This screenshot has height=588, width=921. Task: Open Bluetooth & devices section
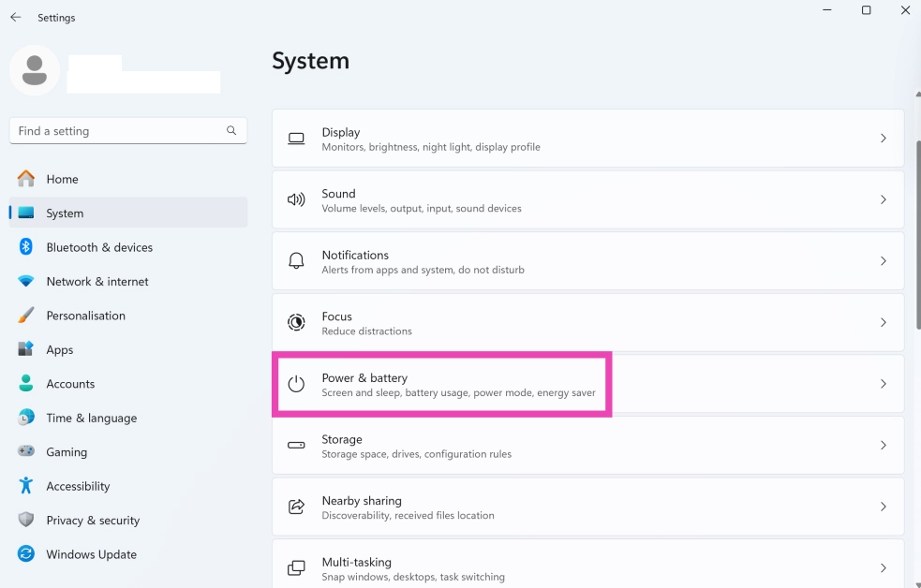99,247
